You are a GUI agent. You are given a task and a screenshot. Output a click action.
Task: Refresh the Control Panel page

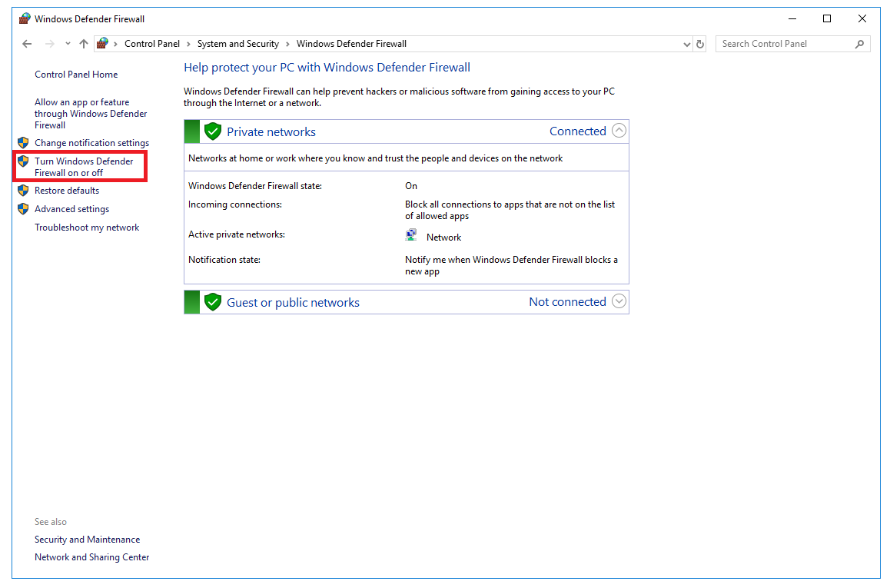(x=700, y=44)
